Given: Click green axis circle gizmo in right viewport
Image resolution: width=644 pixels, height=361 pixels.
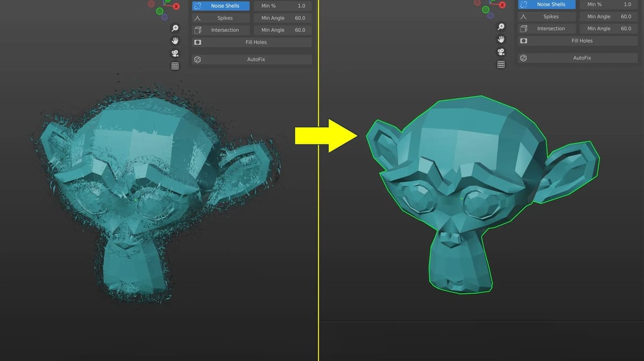Looking at the screenshot, I should (x=486, y=10).
